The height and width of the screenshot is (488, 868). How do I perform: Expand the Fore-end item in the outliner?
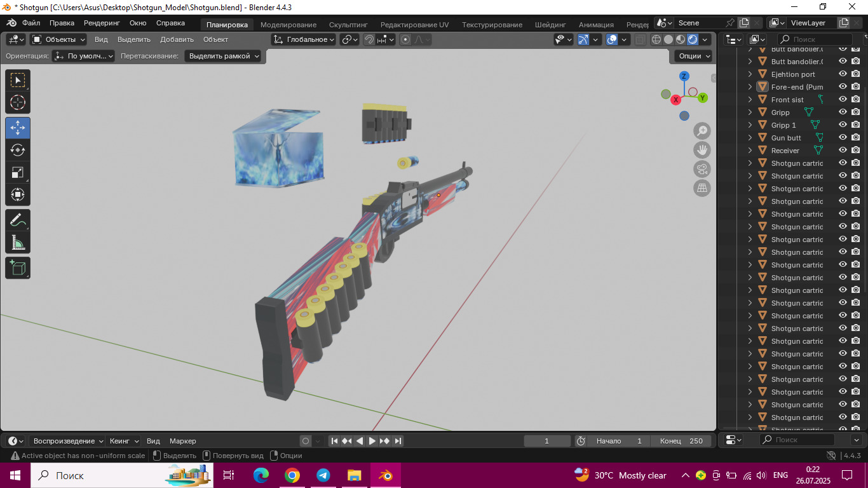[750, 87]
